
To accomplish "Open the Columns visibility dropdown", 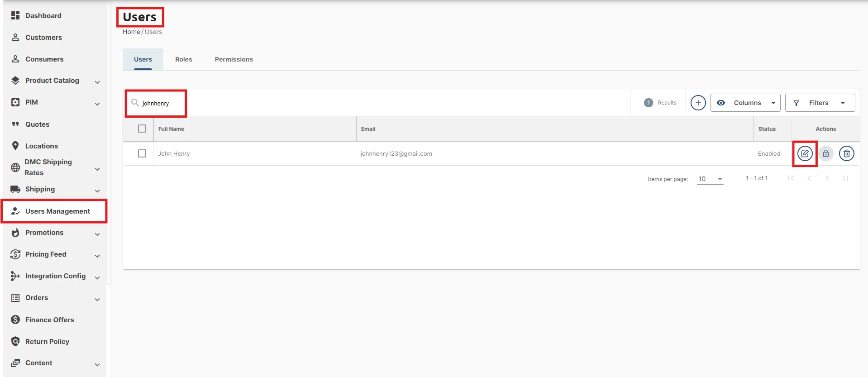I will (745, 103).
